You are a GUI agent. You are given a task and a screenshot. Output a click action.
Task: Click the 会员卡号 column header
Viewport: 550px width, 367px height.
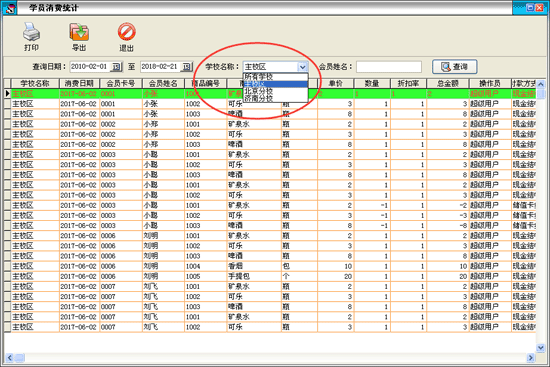(121, 84)
